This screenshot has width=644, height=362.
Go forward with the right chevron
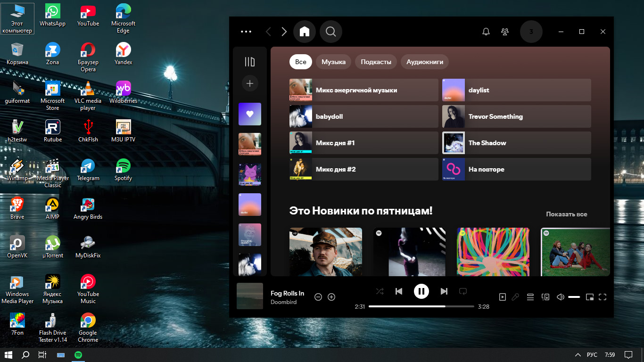284,32
